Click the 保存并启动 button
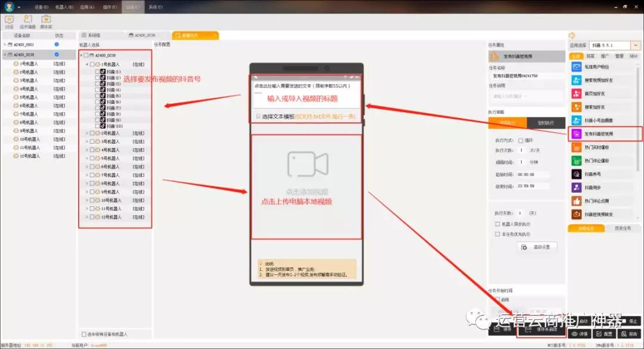The height and width of the screenshot is (349, 644). [x=541, y=330]
